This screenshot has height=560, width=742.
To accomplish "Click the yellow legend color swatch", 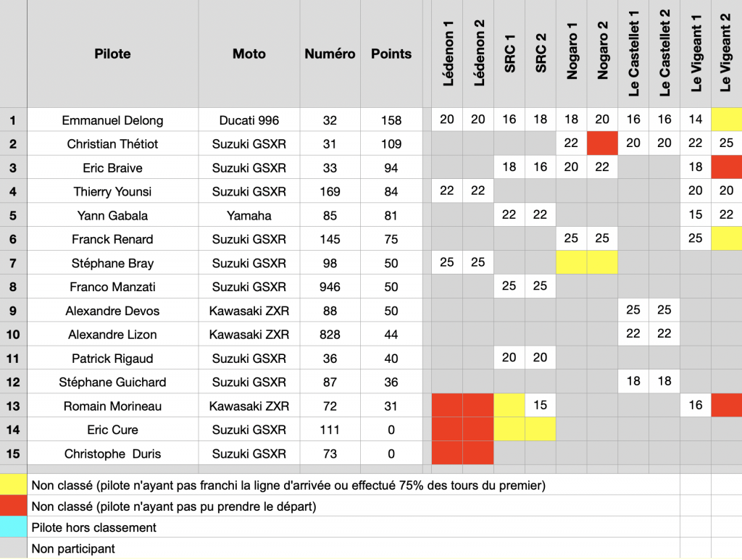I will (14, 485).
